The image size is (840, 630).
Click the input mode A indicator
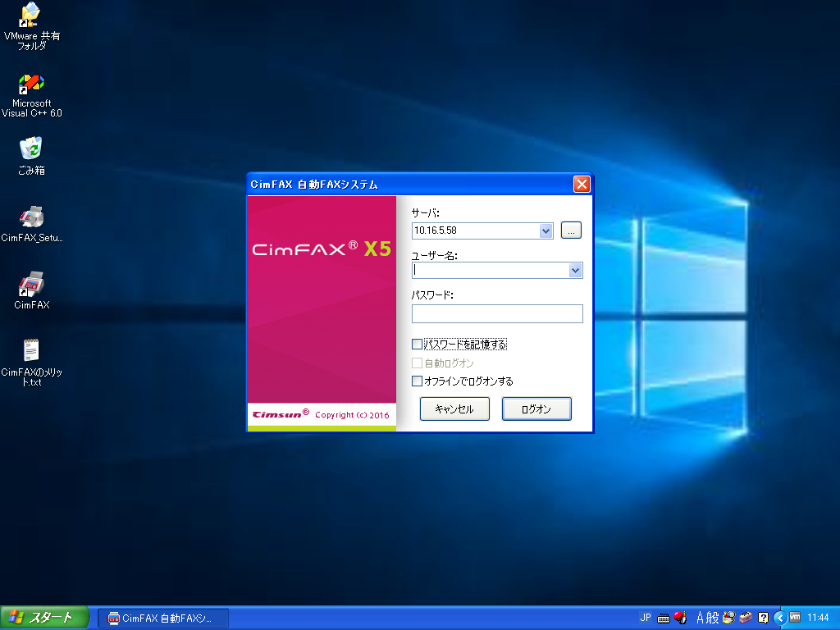tap(701, 618)
